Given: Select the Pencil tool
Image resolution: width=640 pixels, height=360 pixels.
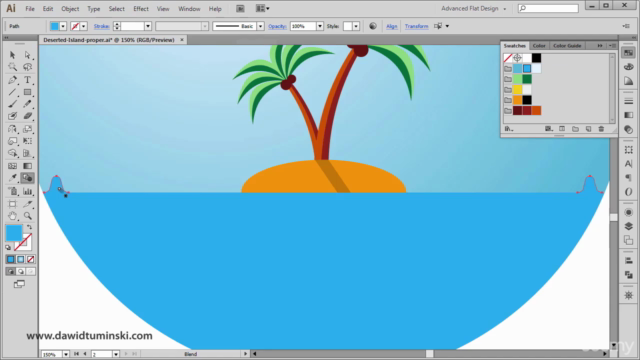Looking at the screenshot, I should [x=27, y=104].
